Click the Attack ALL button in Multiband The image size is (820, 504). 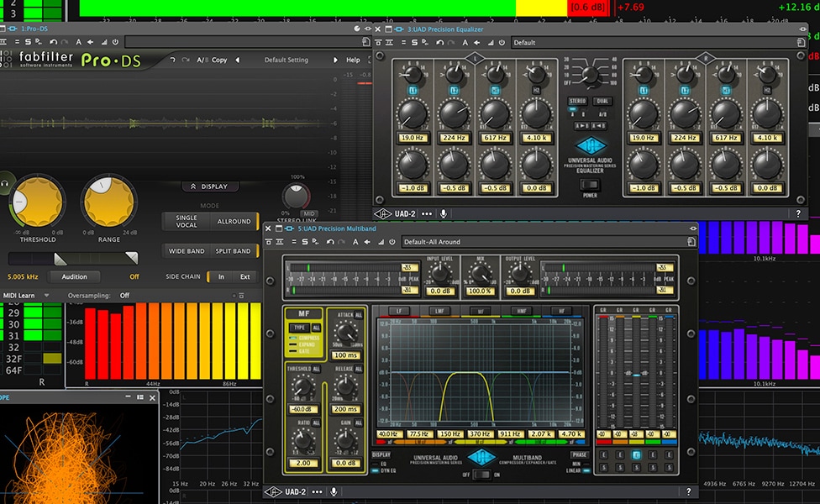[358, 315]
